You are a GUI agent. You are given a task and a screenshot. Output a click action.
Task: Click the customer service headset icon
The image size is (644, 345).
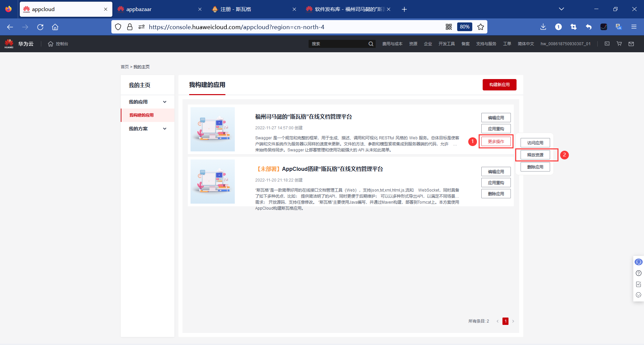(x=639, y=262)
